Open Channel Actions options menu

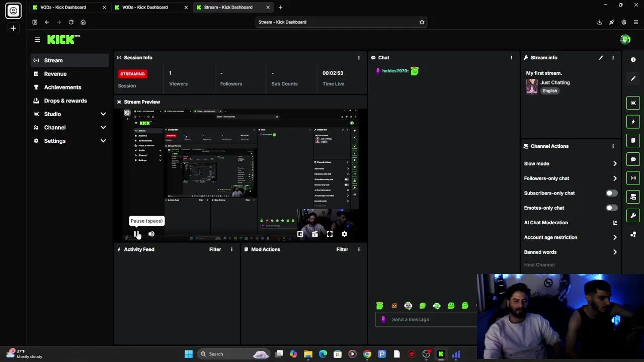(x=613, y=146)
